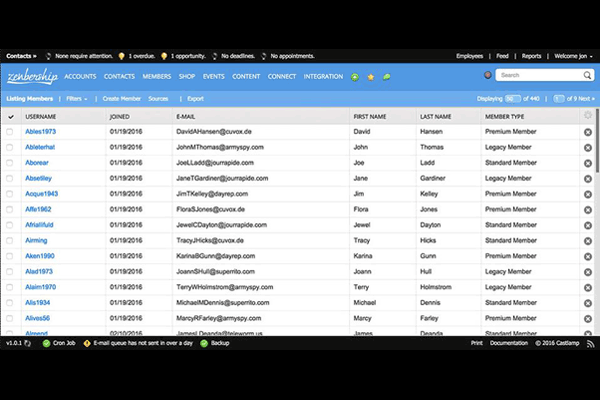Open the Acque1943 username link
The height and width of the screenshot is (400, 600).
[x=42, y=193]
